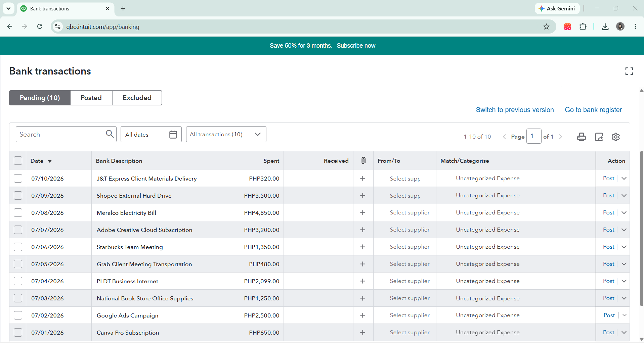Enter full screen view of Bank transactions
Screen dimensions: 644x343
pos(629,71)
